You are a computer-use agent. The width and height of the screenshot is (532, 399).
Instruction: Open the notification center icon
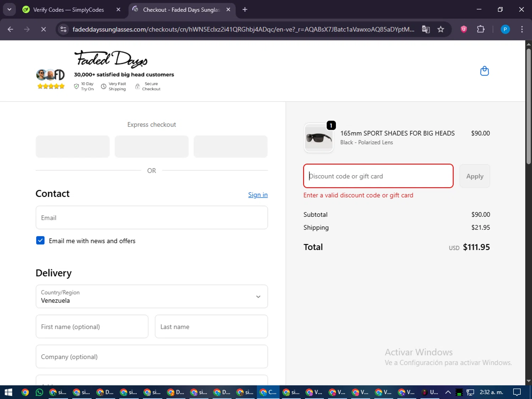coord(517,392)
